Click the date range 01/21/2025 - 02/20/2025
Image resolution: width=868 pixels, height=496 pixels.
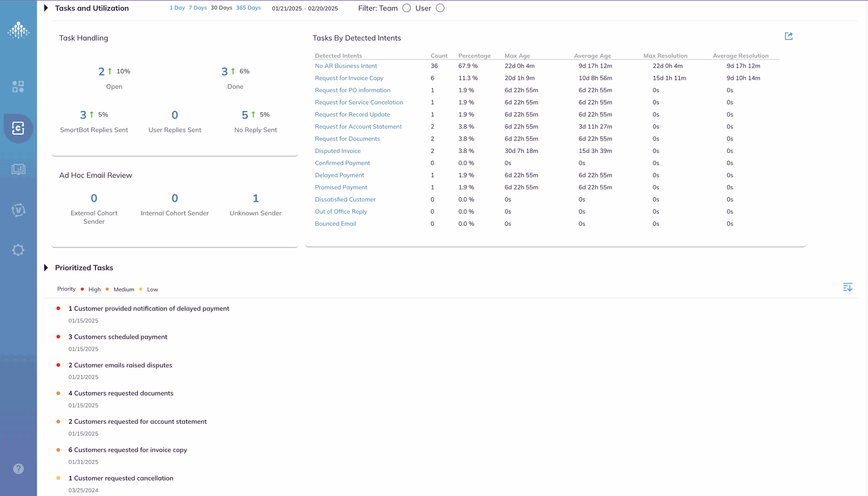305,9
